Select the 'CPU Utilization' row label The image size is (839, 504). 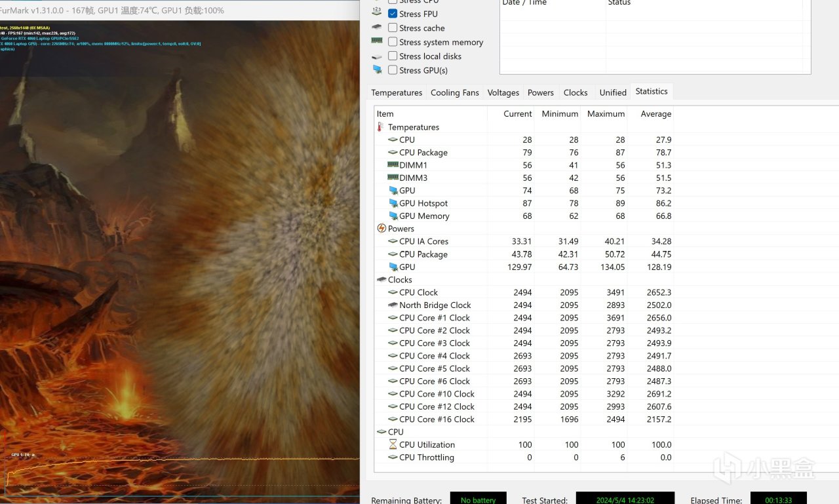click(427, 444)
